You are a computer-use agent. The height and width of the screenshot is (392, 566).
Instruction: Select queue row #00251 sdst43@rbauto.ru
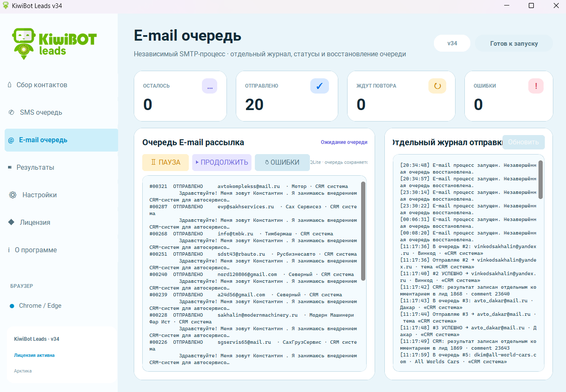253,261
